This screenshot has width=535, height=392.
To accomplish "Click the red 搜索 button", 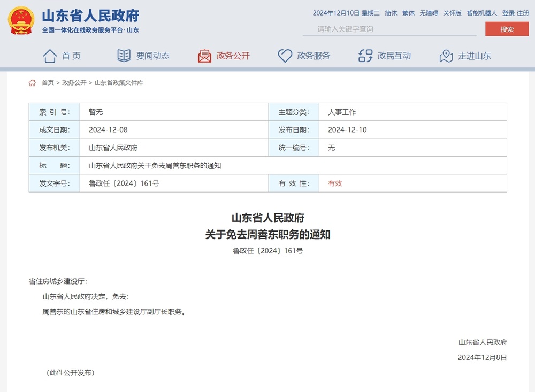I will [507, 29].
